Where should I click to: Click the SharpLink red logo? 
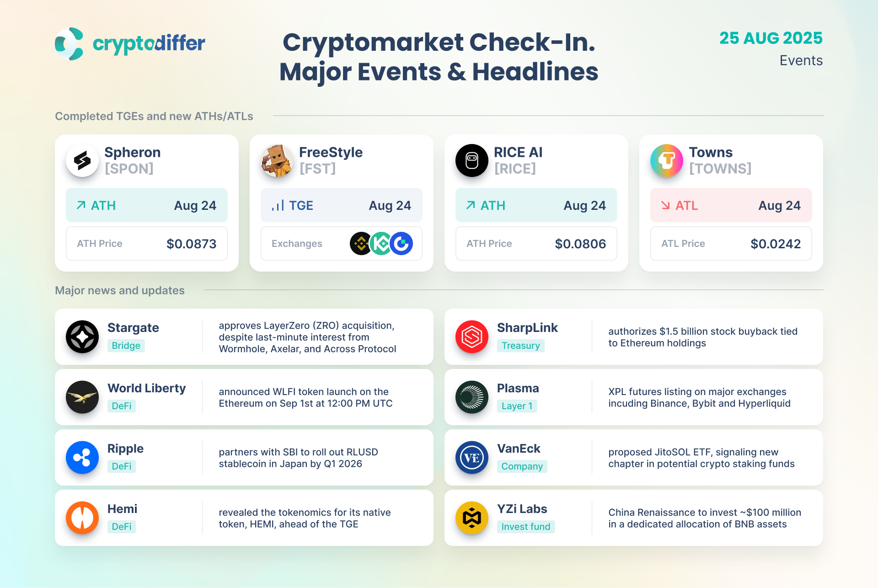point(472,337)
